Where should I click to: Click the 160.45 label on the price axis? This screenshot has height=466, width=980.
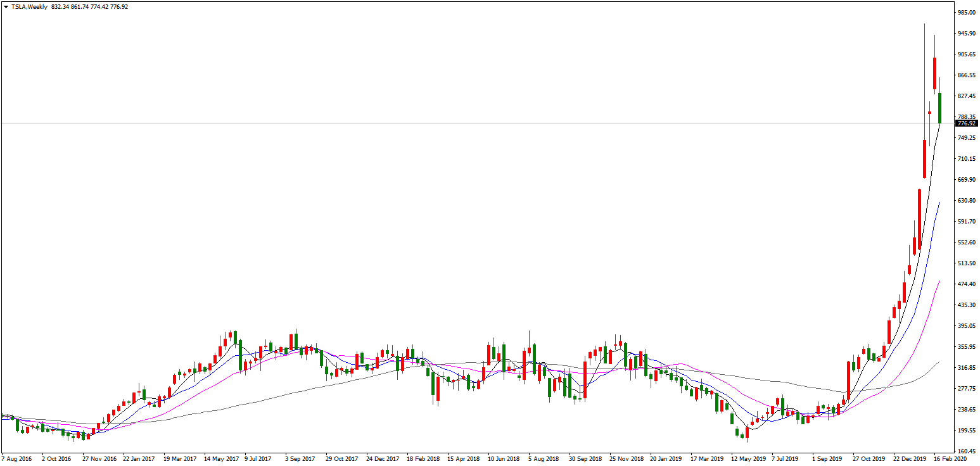(965, 451)
